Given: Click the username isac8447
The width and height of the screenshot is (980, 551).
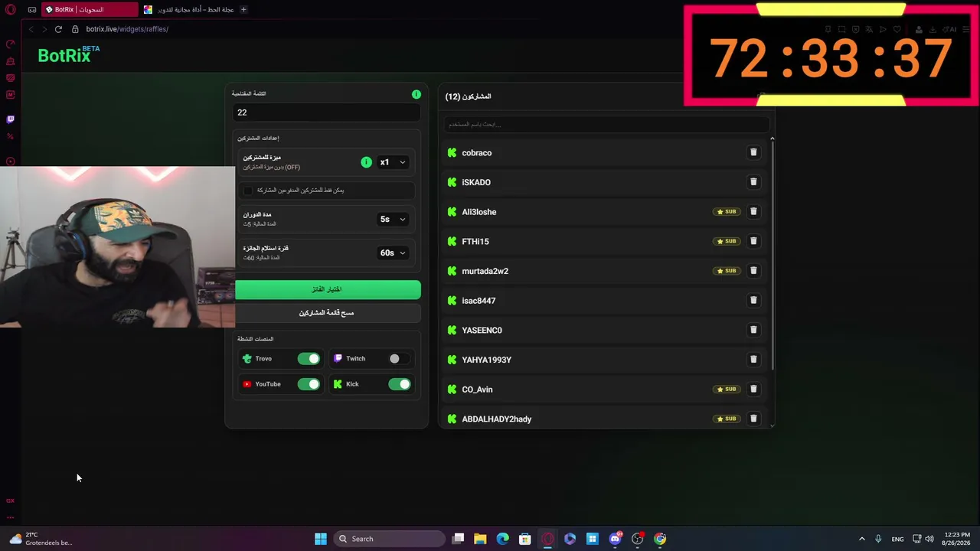Looking at the screenshot, I should [x=479, y=301].
